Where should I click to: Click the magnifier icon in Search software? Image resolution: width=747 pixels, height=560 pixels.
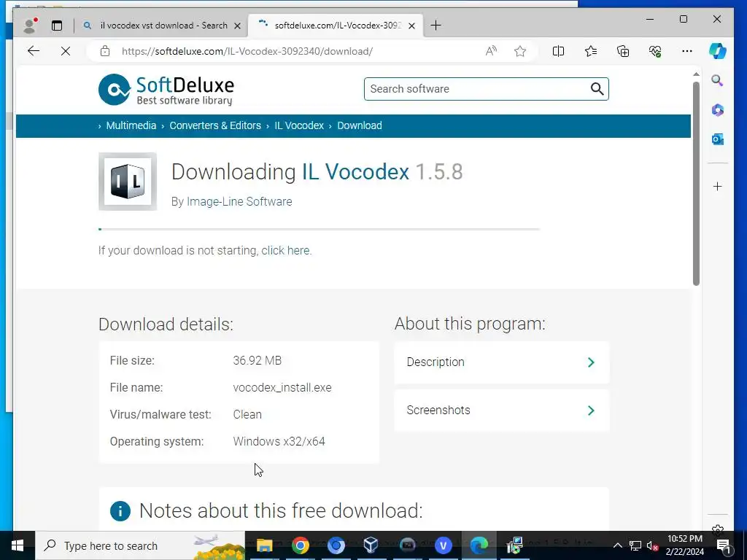[x=597, y=89]
